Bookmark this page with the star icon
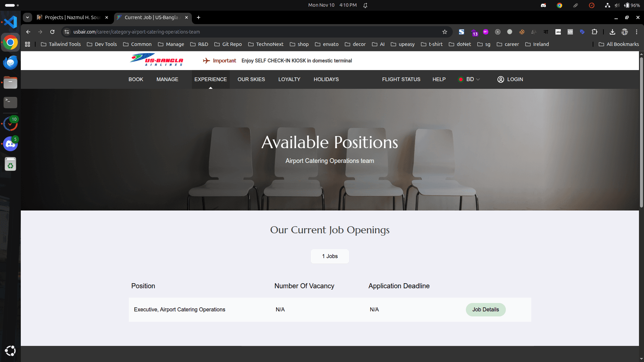Screen dimensions: 644x362 click(x=445, y=32)
